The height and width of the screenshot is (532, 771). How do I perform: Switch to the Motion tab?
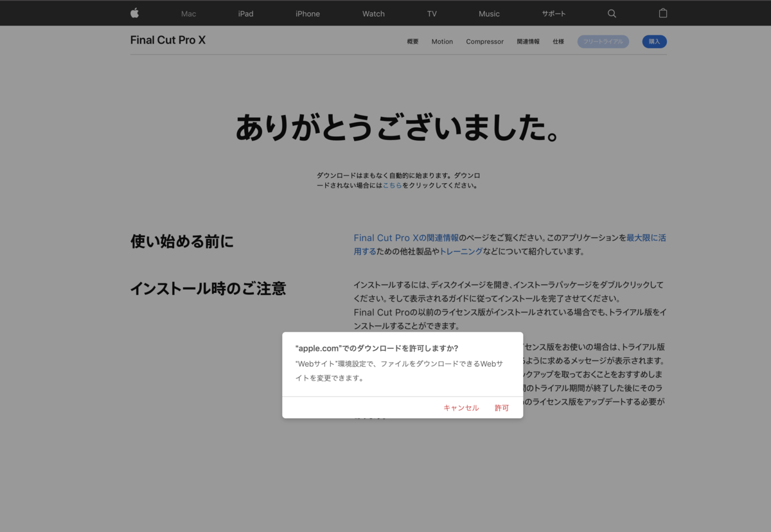click(442, 41)
